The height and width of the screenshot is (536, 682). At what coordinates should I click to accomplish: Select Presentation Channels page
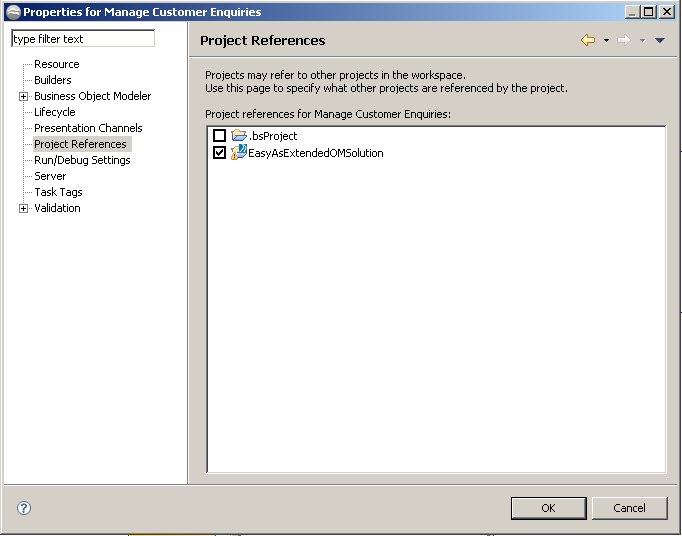pos(88,128)
